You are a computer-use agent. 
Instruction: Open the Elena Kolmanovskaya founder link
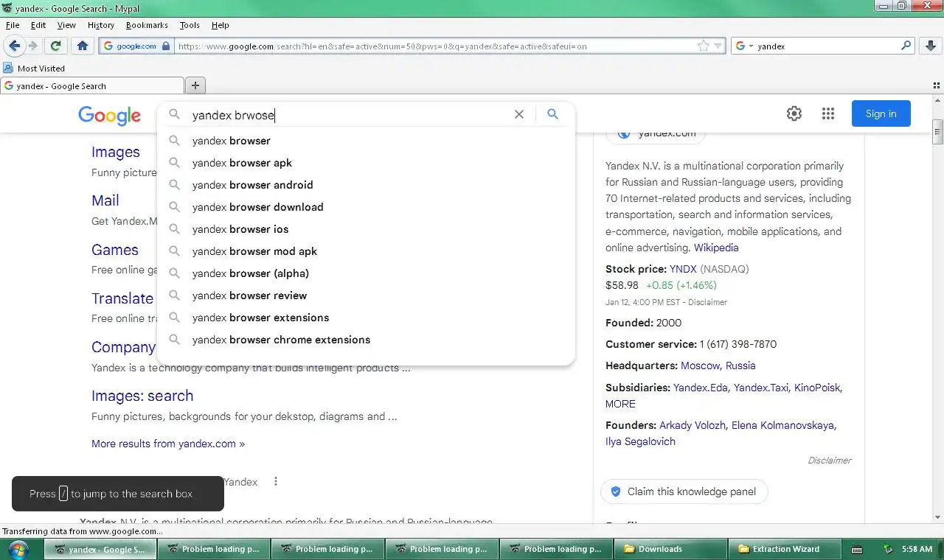coord(782,425)
